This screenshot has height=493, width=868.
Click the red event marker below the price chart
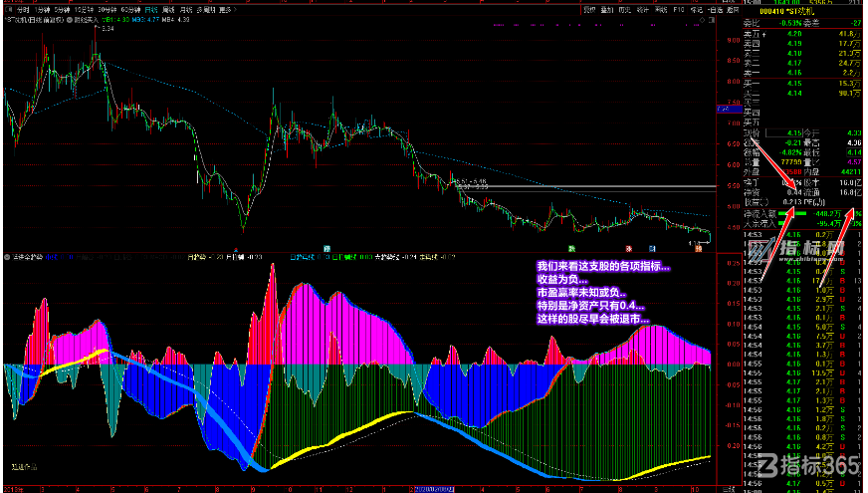(629, 249)
